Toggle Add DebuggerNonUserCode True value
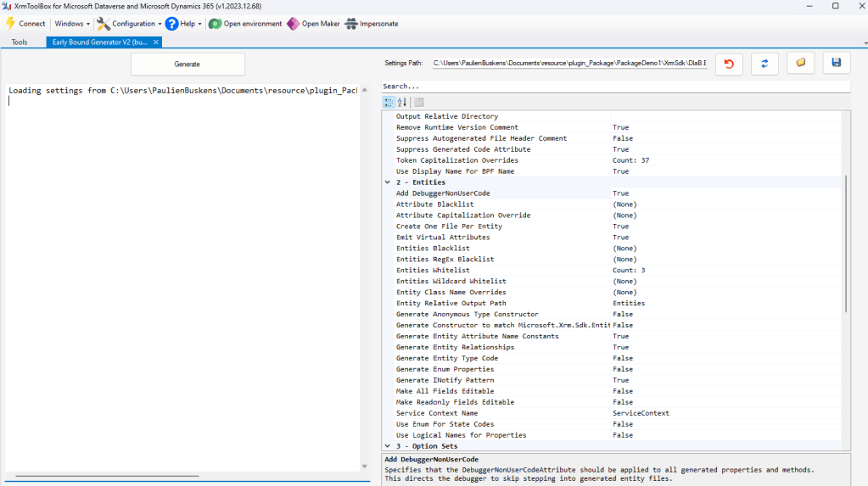Image resolution: width=868 pixels, height=486 pixels. coord(620,193)
